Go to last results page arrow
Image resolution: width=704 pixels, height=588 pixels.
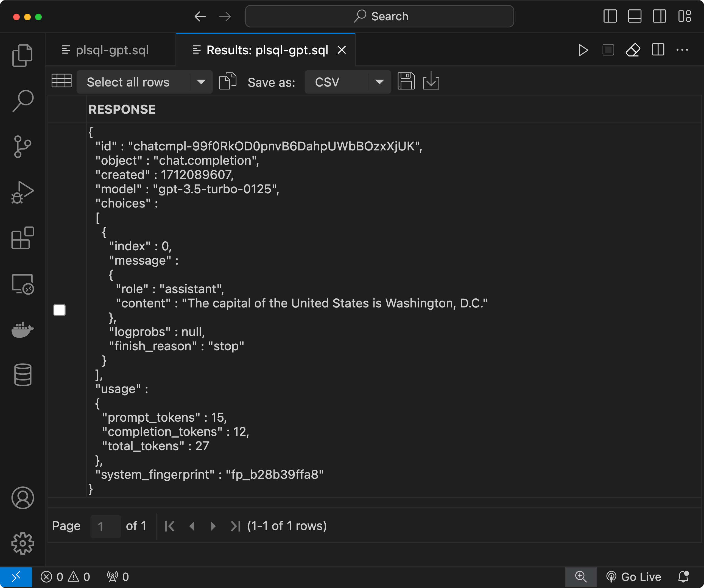tap(235, 526)
